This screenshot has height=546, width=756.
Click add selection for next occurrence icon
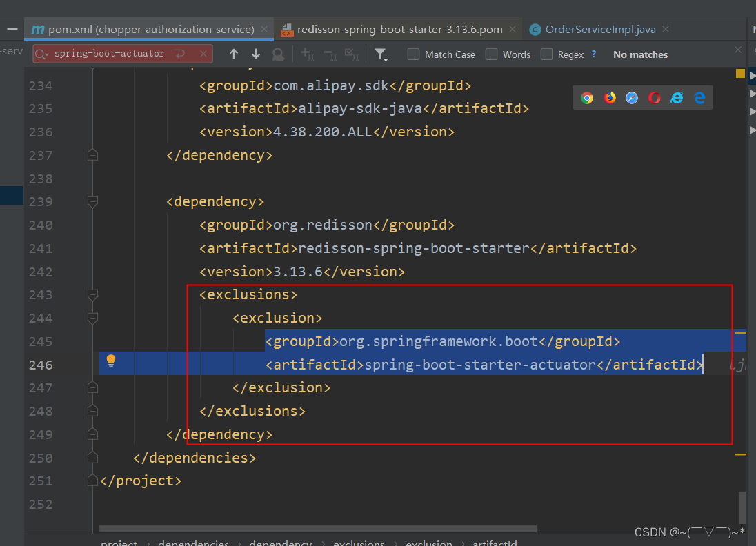pyautogui.click(x=307, y=54)
